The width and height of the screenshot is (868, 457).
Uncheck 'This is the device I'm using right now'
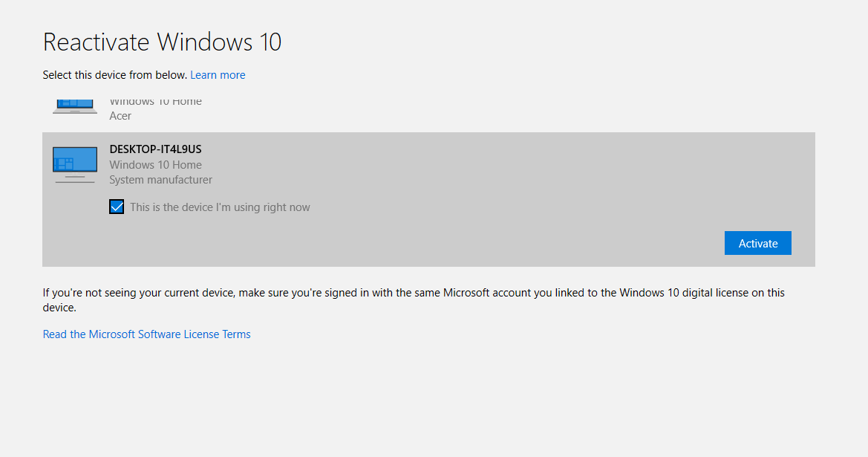(x=117, y=207)
